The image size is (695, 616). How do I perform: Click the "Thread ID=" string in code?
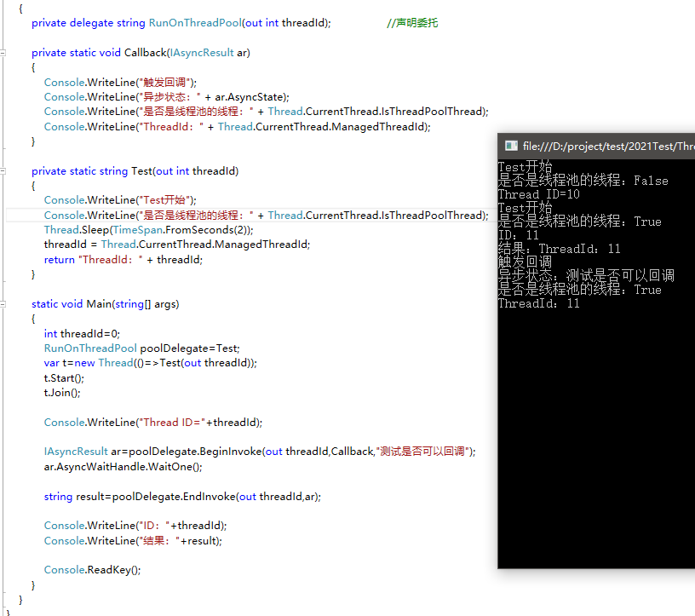(x=172, y=423)
